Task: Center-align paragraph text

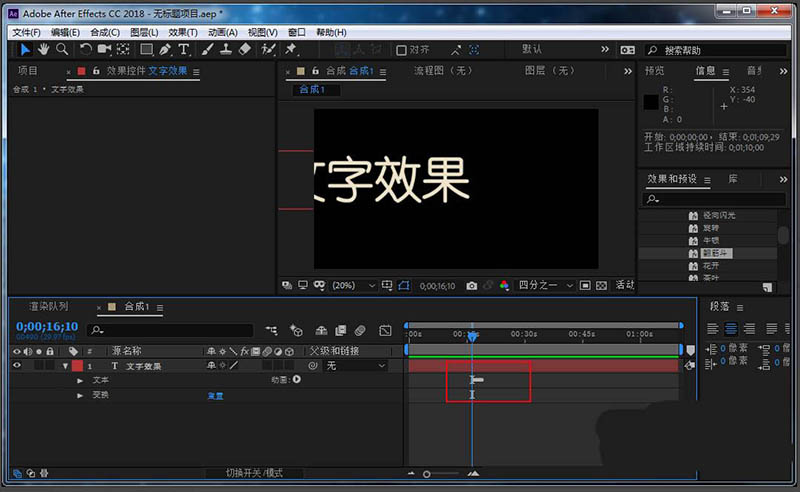Action: (x=731, y=328)
